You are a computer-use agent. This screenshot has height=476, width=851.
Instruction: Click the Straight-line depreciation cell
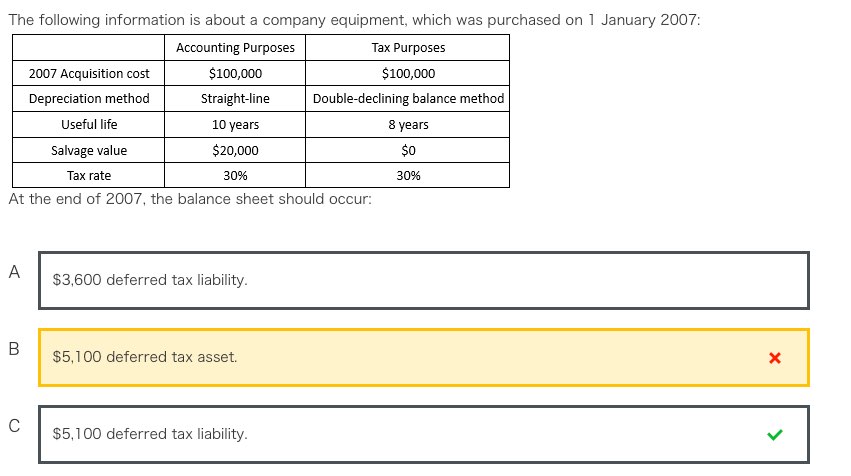(x=235, y=99)
